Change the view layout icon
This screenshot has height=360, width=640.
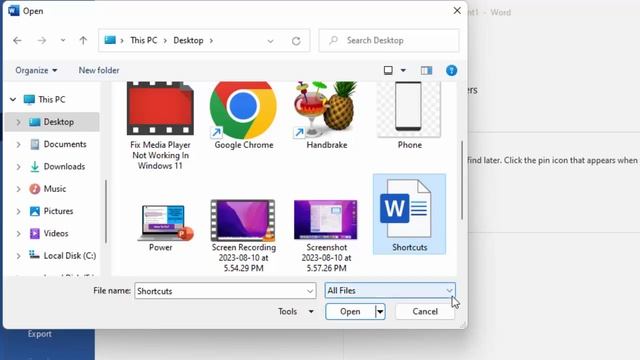click(x=388, y=71)
